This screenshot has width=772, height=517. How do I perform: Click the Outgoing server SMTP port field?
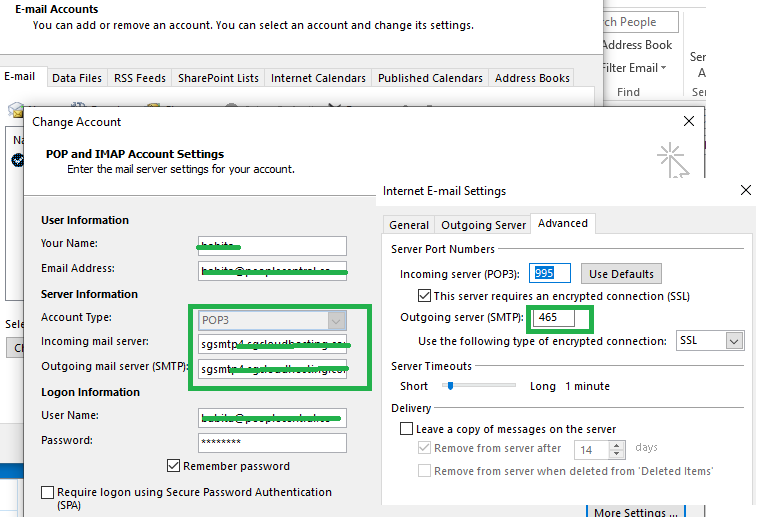click(553, 317)
